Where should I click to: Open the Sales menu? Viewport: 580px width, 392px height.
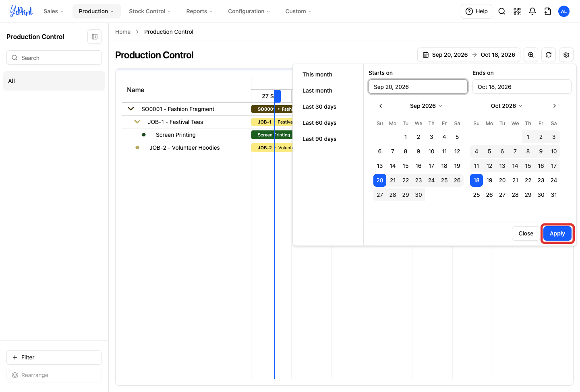54,11
